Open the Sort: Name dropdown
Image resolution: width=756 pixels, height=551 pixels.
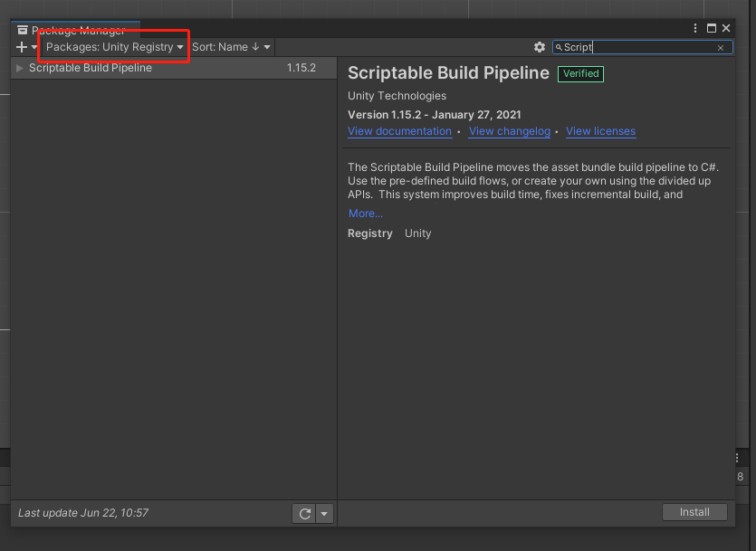230,46
